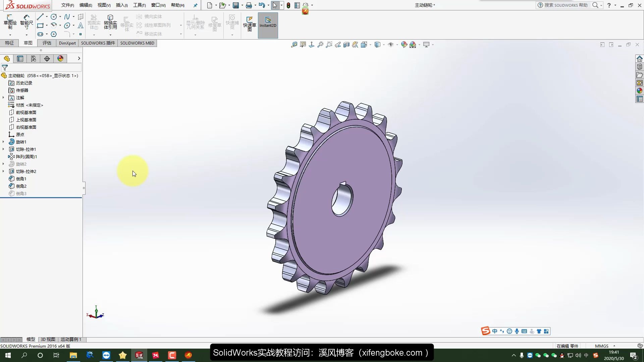Open the DisplayManager color ball tab
Screen dimensions: 644x362
[60, 59]
